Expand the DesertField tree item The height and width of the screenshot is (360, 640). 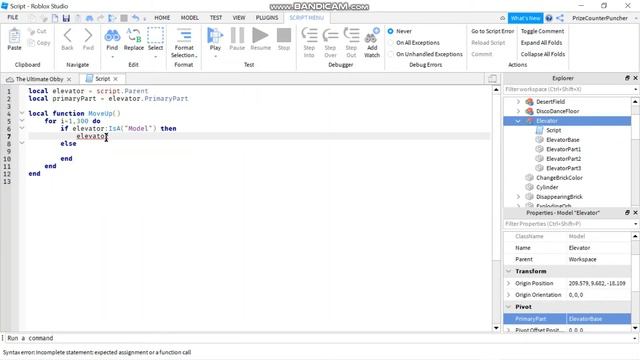[x=518, y=102]
